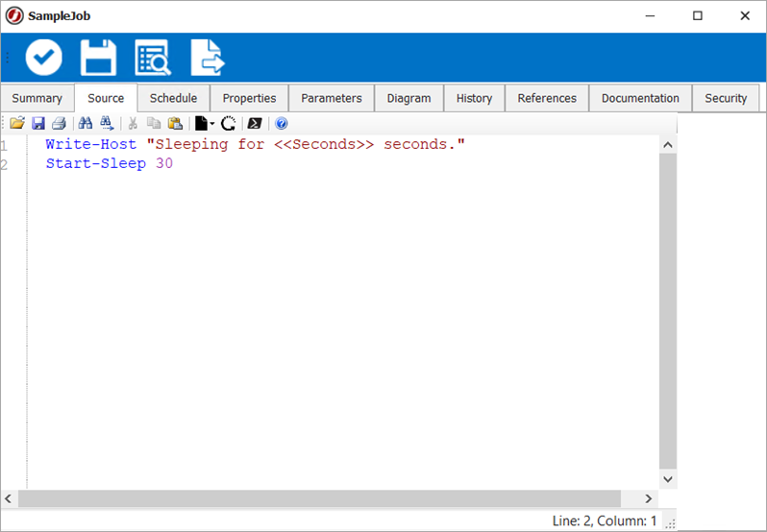The image size is (767, 532).
Task: Click the SampleJob application logo icon
Action: coord(14,15)
